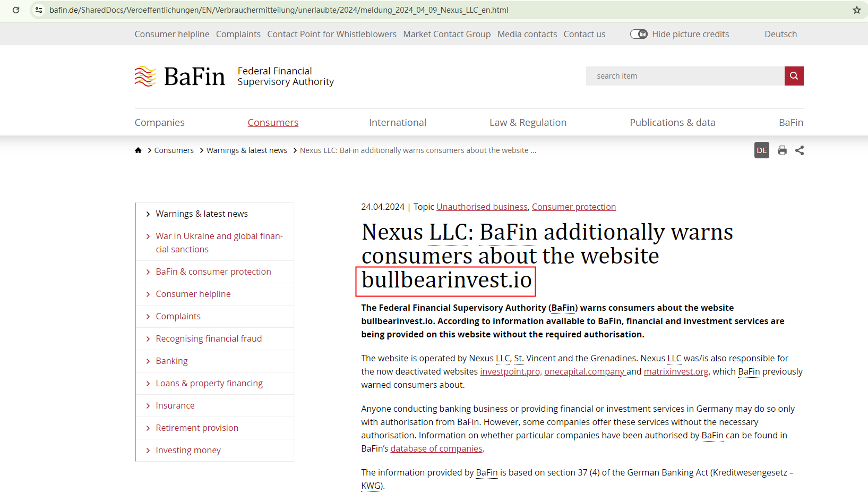Open Consumers breadcrumb link
The height and width of the screenshot is (492, 868).
coord(174,150)
